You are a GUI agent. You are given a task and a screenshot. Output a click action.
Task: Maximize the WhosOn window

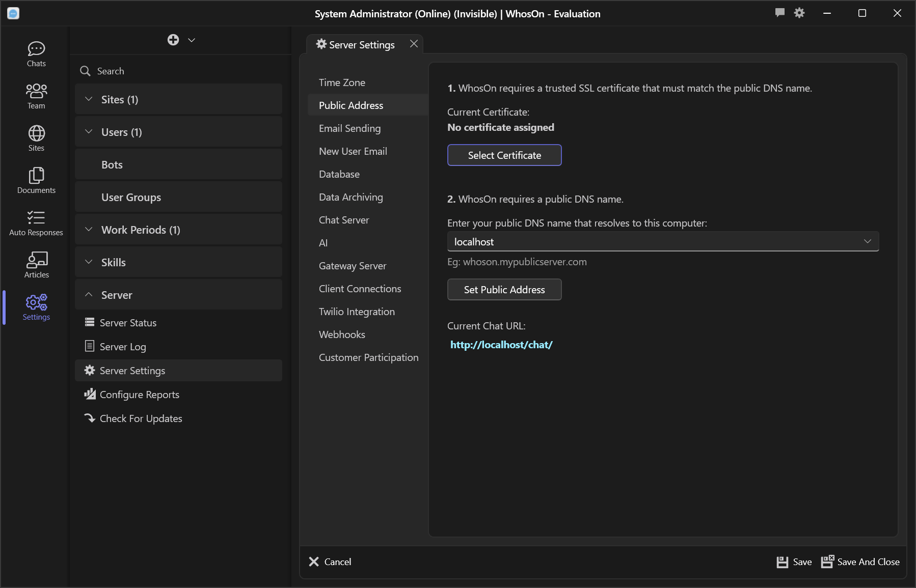pyautogui.click(x=862, y=13)
